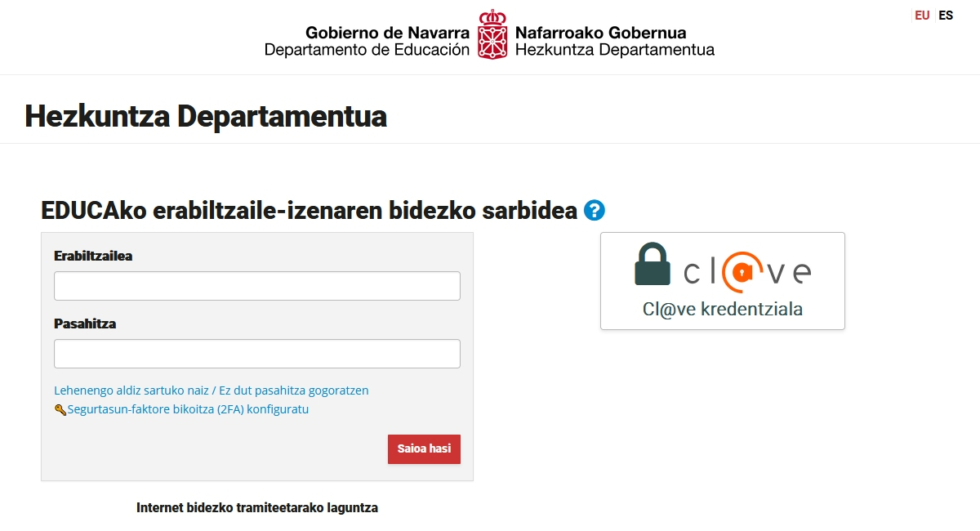Open Lehenengo aldiz sartuko naiz link
This screenshot has height=531, width=980.
pyautogui.click(x=131, y=390)
